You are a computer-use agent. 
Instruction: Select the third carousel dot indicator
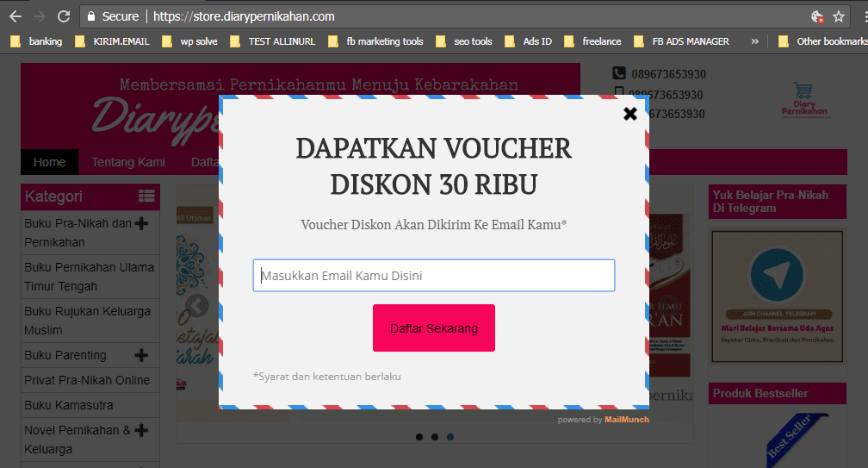tap(450, 437)
